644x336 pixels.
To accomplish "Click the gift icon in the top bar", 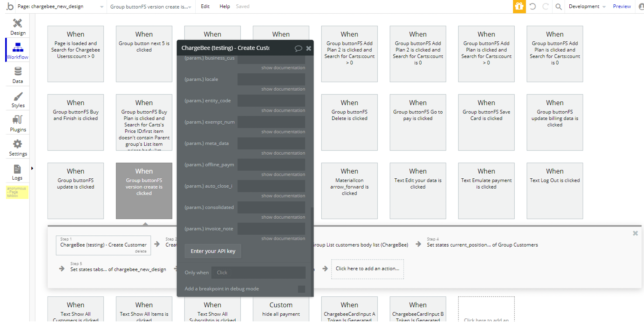I will (519, 6).
